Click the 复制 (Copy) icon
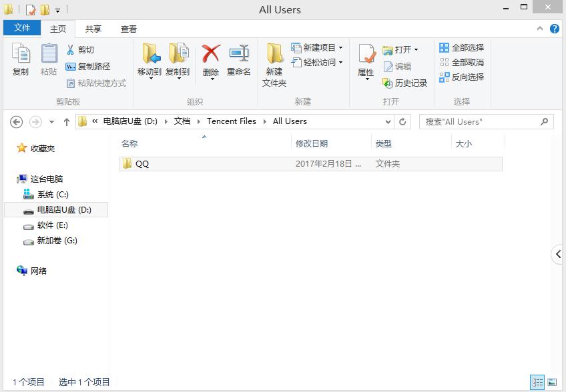Viewport: 566px width, 392px height. [x=21, y=60]
